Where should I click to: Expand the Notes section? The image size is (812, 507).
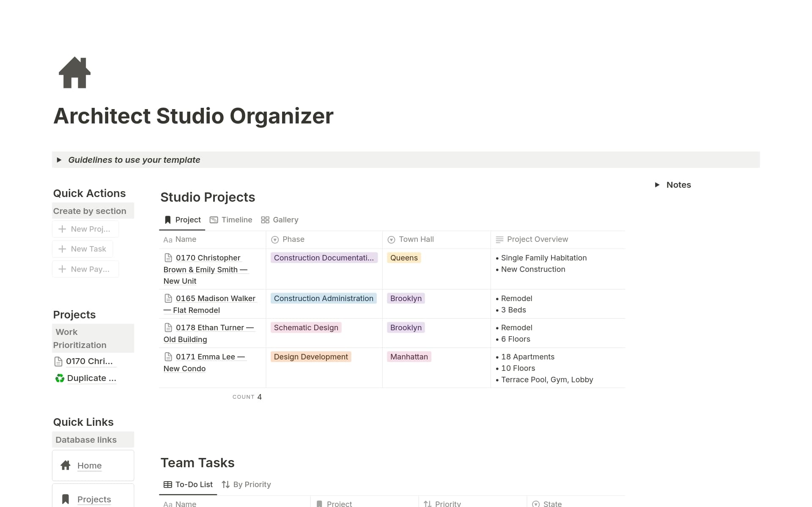(x=658, y=184)
